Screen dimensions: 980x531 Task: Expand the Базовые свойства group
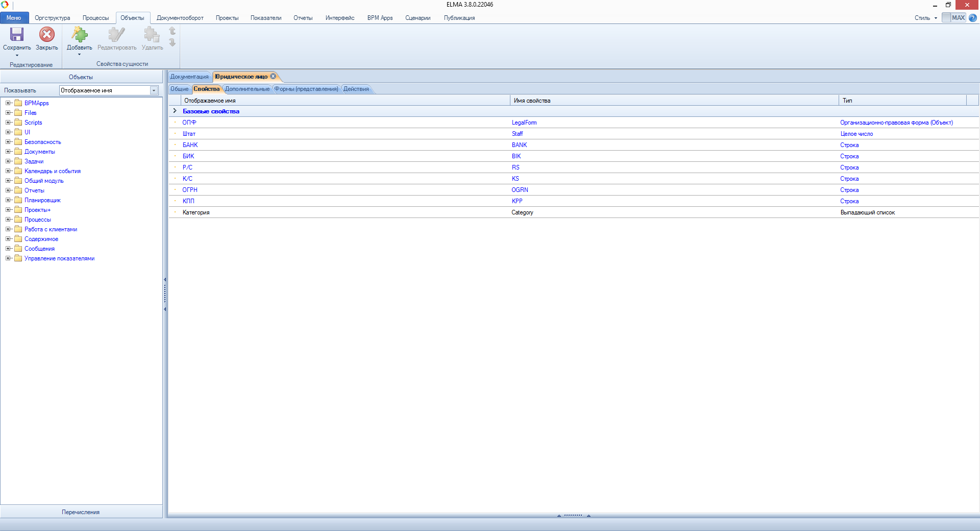175,111
